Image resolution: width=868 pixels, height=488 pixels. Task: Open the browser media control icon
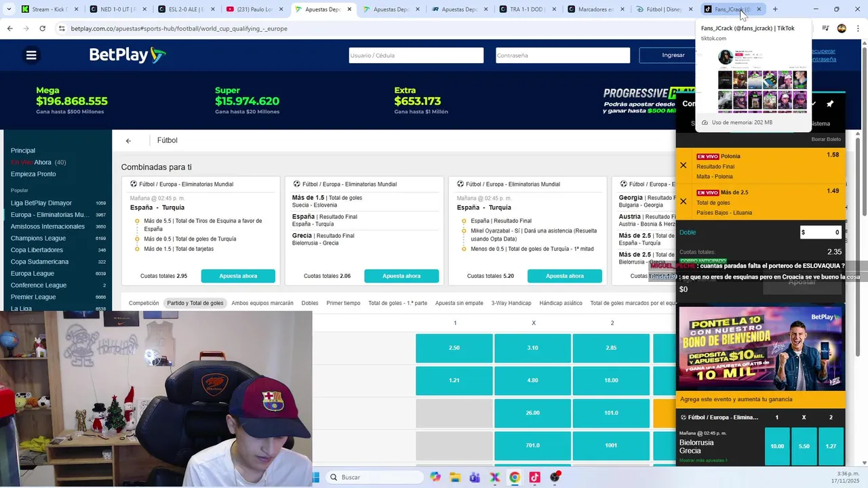pyautogui.click(x=825, y=28)
